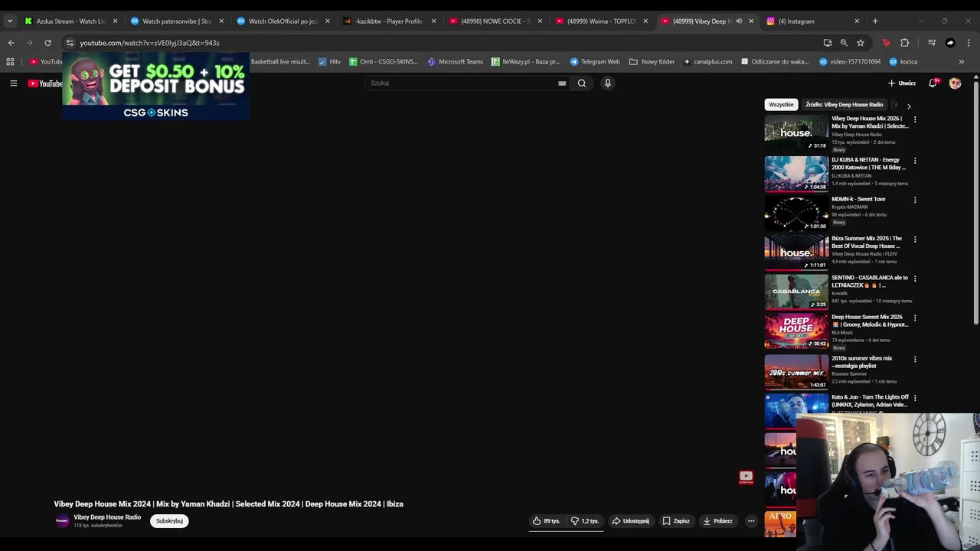Image resolution: width=980 pixels, height=551 pixels.
Task: Open the on-screen keyboard icon in search box
Action: [562, 83]
